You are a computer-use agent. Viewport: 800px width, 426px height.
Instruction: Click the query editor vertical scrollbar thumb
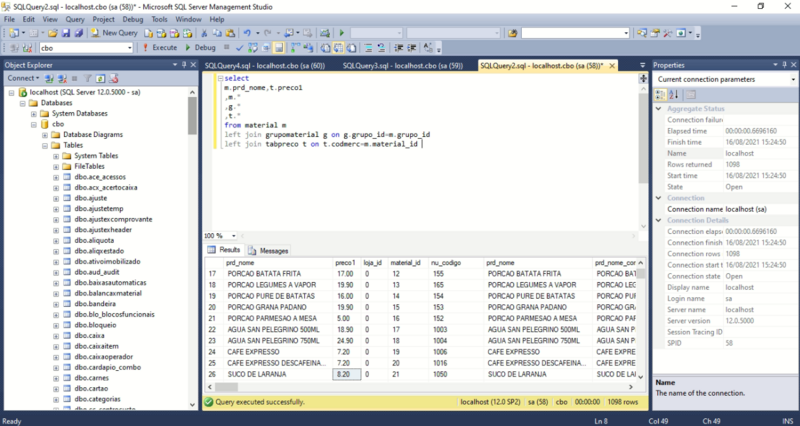pos(643,138)
